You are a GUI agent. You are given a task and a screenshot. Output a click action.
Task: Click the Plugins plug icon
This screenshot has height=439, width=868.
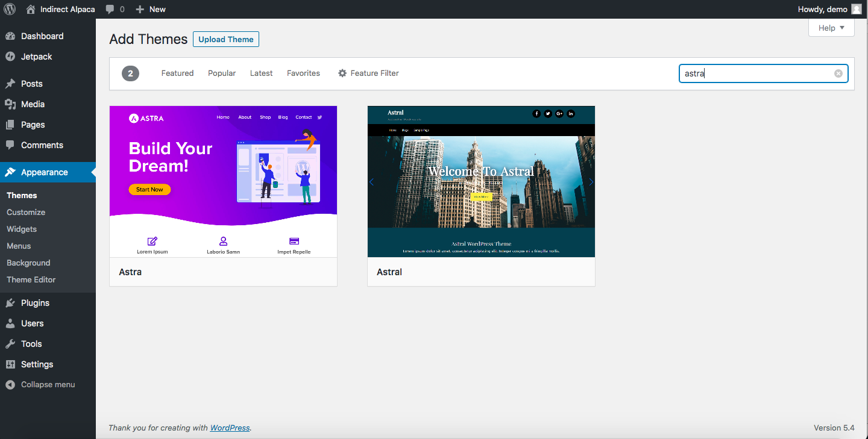[10, 303]
